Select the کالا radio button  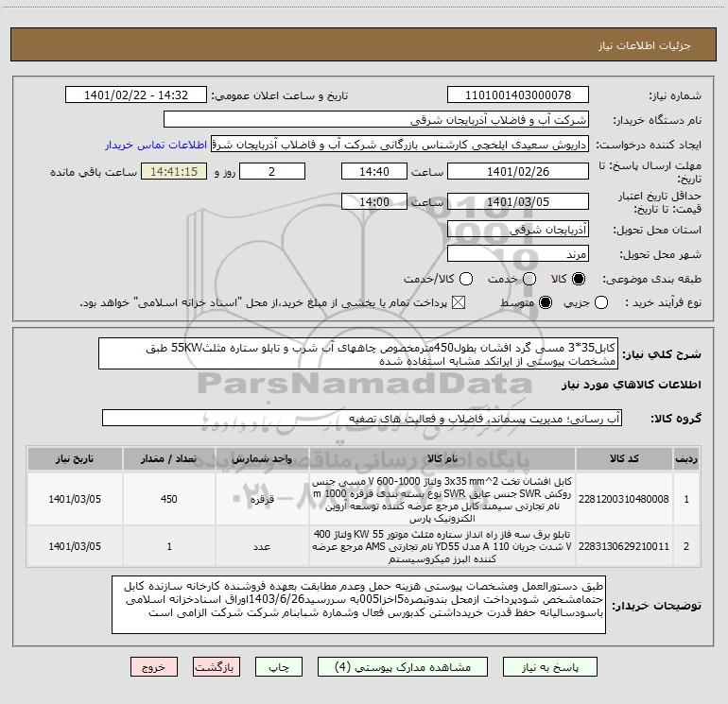click(x=579, y=279)
